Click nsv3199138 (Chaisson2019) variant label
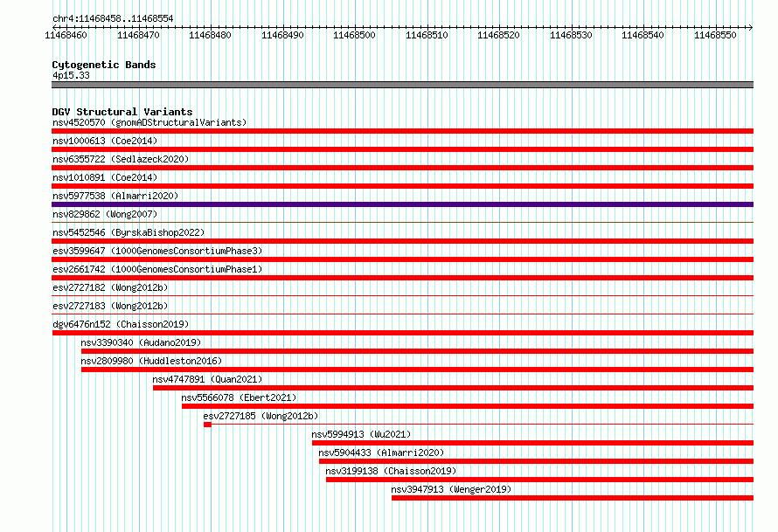This screenshot has height=532, width=778. tap(391, 471)
